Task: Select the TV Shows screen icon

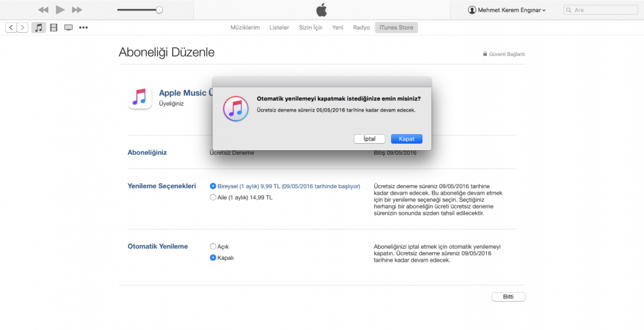Action: tap(69, 28)
